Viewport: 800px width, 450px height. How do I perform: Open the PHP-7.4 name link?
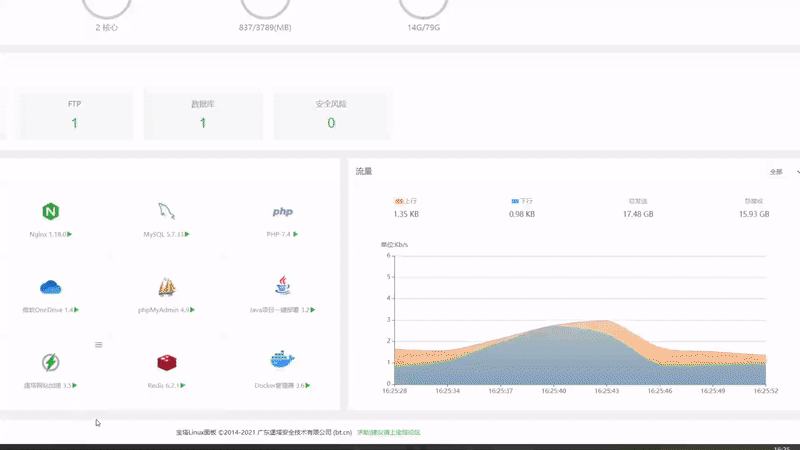(x=279, y=234)
